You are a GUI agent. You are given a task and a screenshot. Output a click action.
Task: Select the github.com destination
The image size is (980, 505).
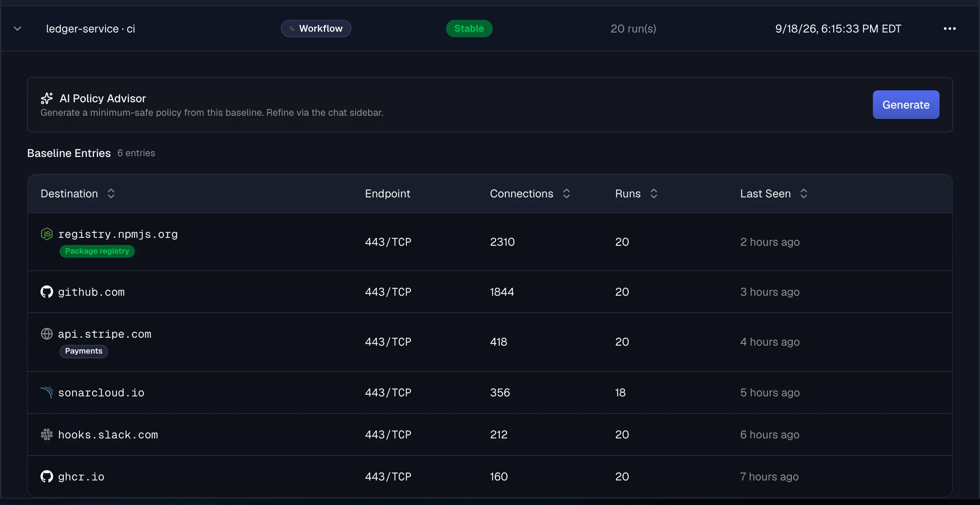tap(91, 292)
